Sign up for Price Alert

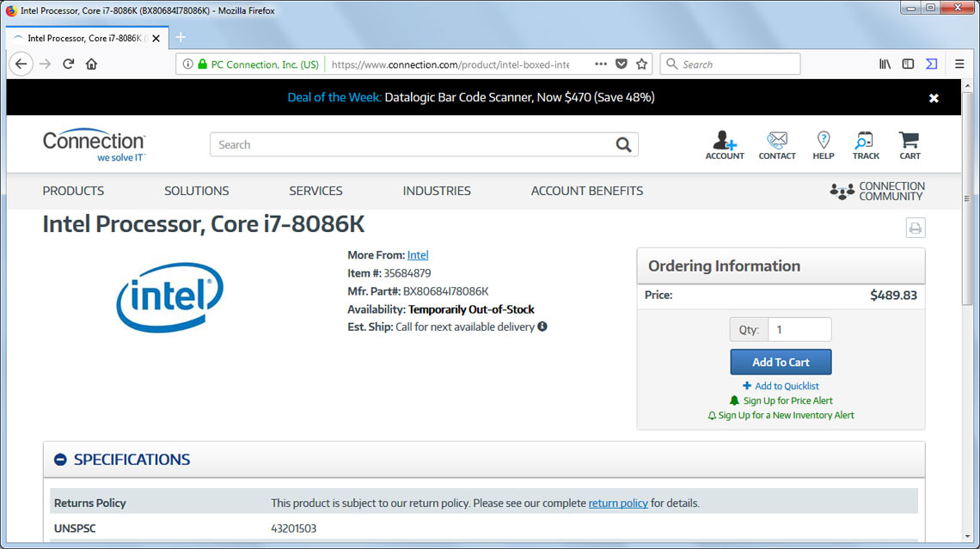[781, 400]
